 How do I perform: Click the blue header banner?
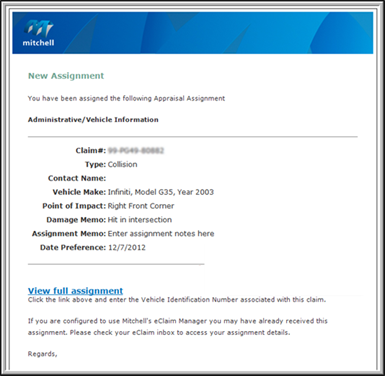(193, 33)
